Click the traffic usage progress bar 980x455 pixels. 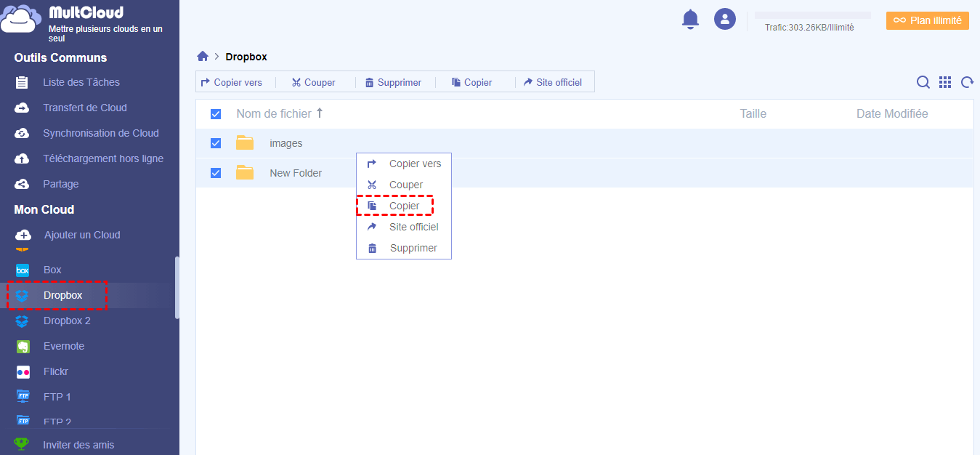(x=813, y=15)
